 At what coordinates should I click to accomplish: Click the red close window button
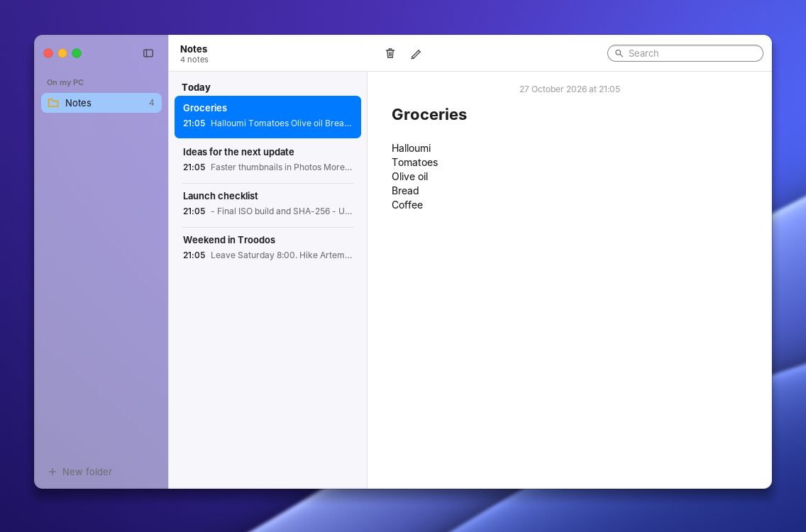click(48, 53)
